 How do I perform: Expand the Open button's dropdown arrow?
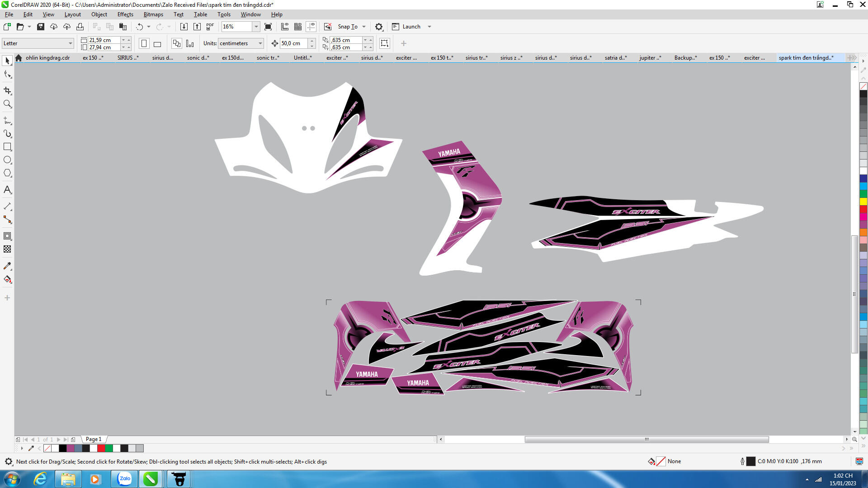29,27
